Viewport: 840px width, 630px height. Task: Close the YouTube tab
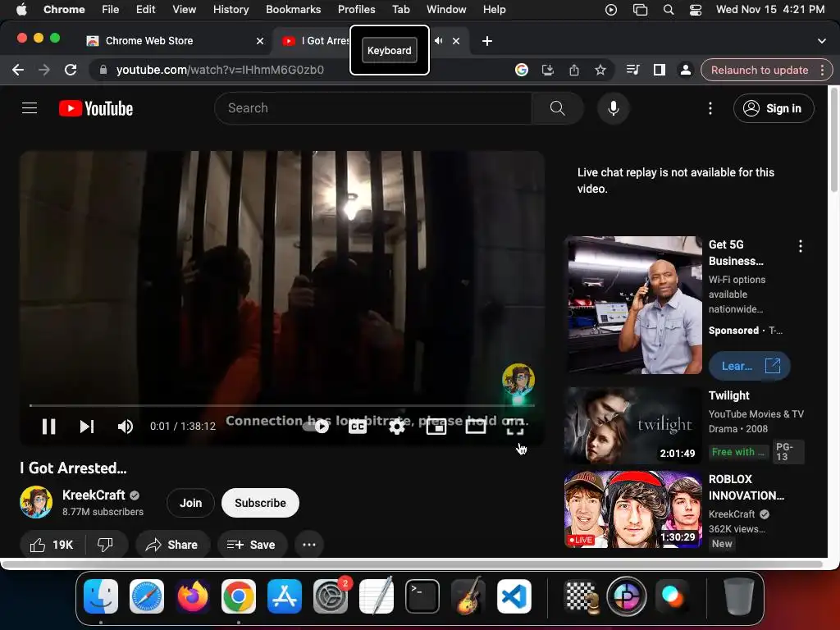coord(456,41)
